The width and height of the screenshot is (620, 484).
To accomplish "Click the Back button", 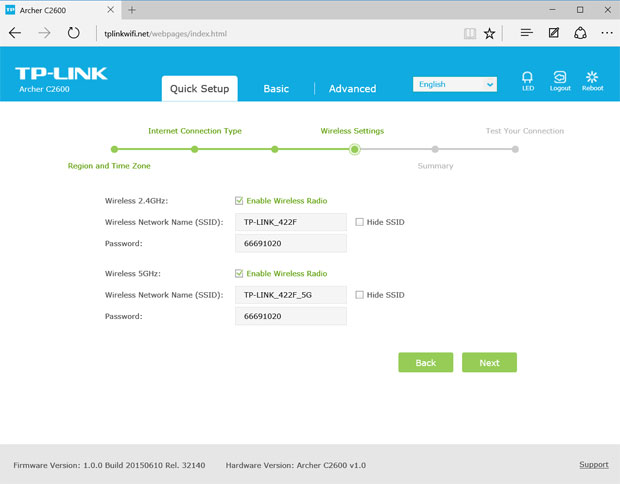I will click(425, 363).
